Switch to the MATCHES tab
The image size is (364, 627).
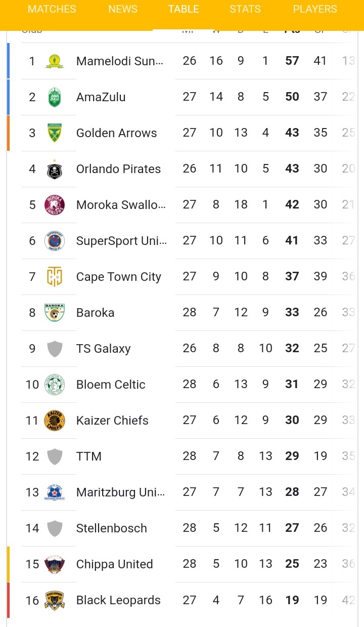[x=52, y=9]
